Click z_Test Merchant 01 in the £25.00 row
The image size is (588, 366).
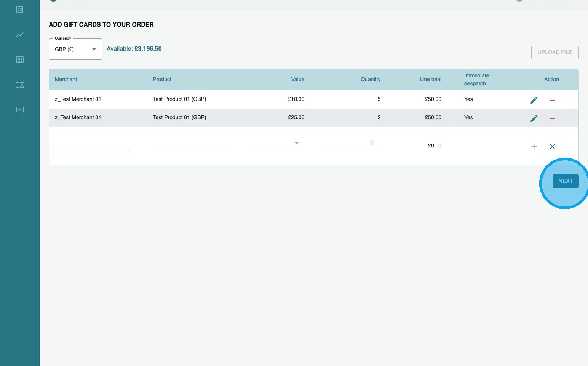78,117
